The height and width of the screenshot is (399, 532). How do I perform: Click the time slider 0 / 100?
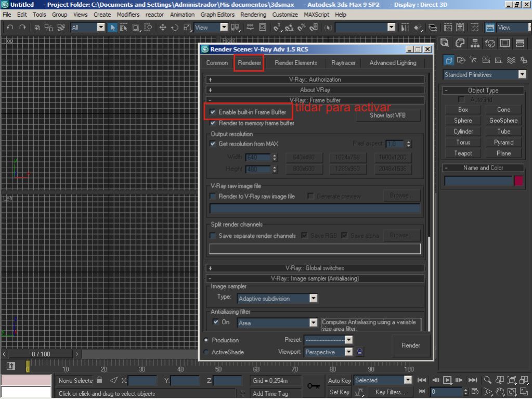click(41, 354)
